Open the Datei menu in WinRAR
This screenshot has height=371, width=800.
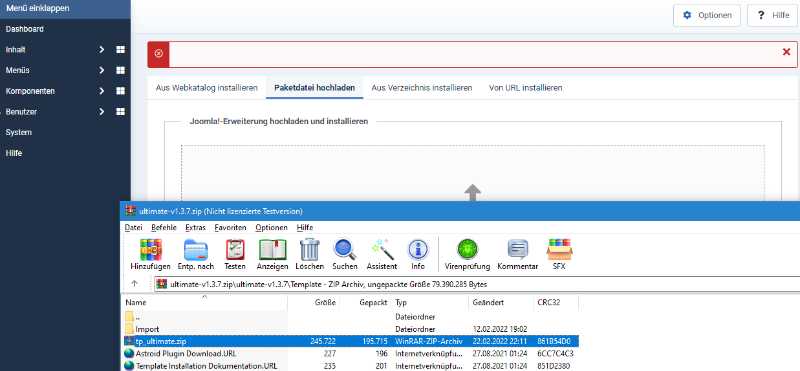click(134, 227)
